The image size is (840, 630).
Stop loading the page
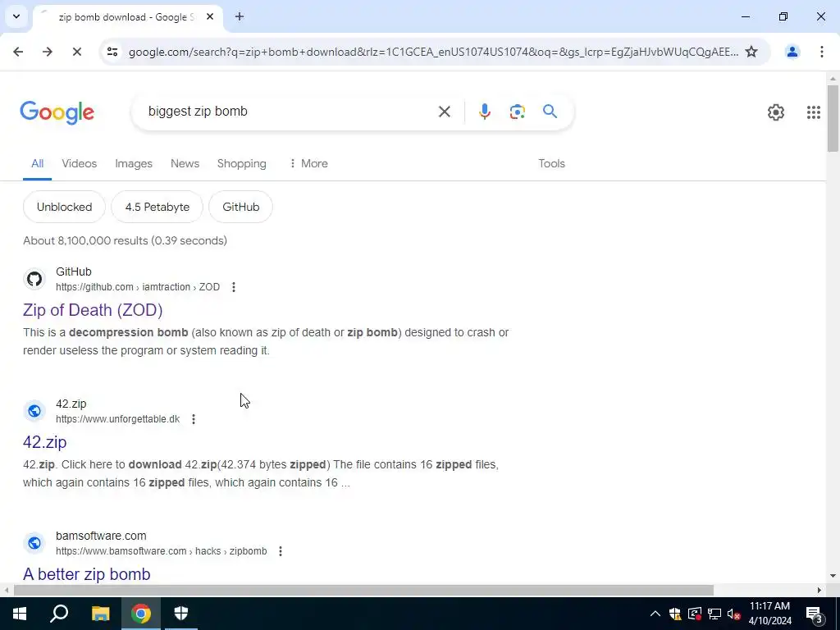(x=76, y=52)
